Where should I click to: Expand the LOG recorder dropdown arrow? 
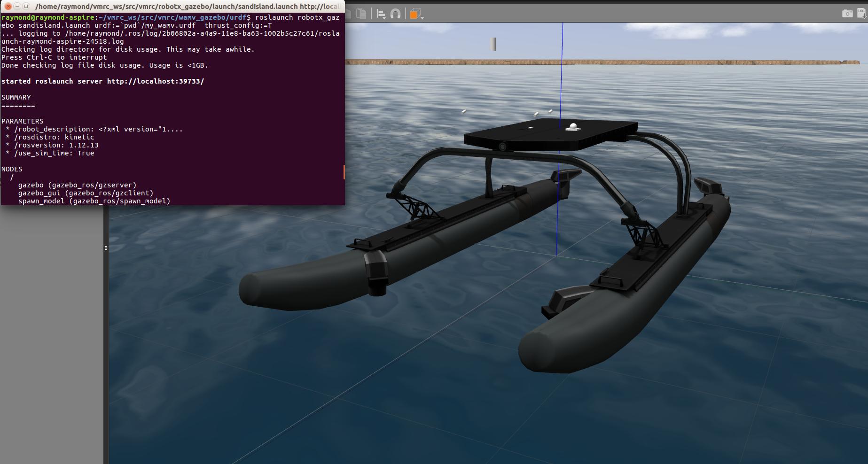click(864, 17)
